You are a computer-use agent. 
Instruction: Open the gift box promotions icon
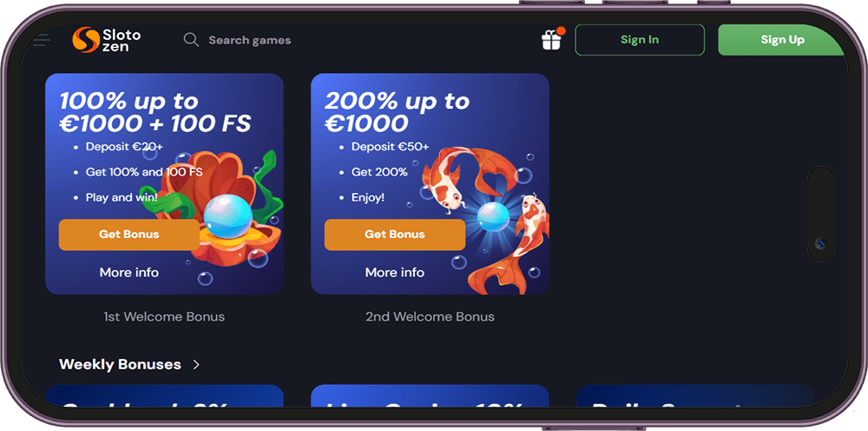[x=552, y=39]
